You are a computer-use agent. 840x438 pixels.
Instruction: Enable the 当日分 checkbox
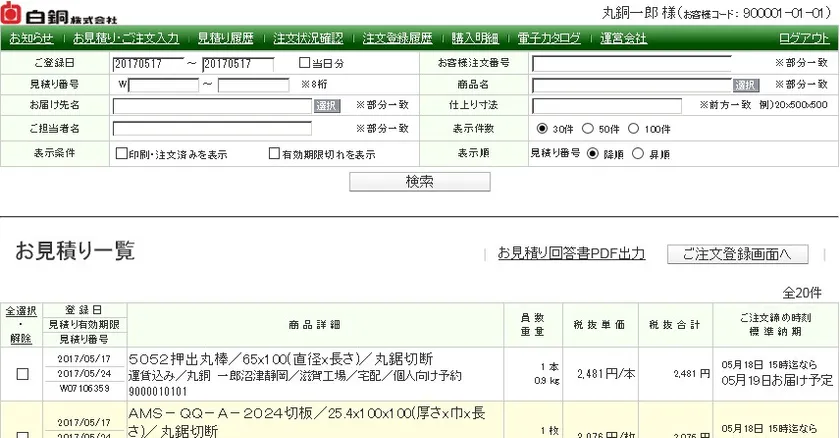pos(306,63)
